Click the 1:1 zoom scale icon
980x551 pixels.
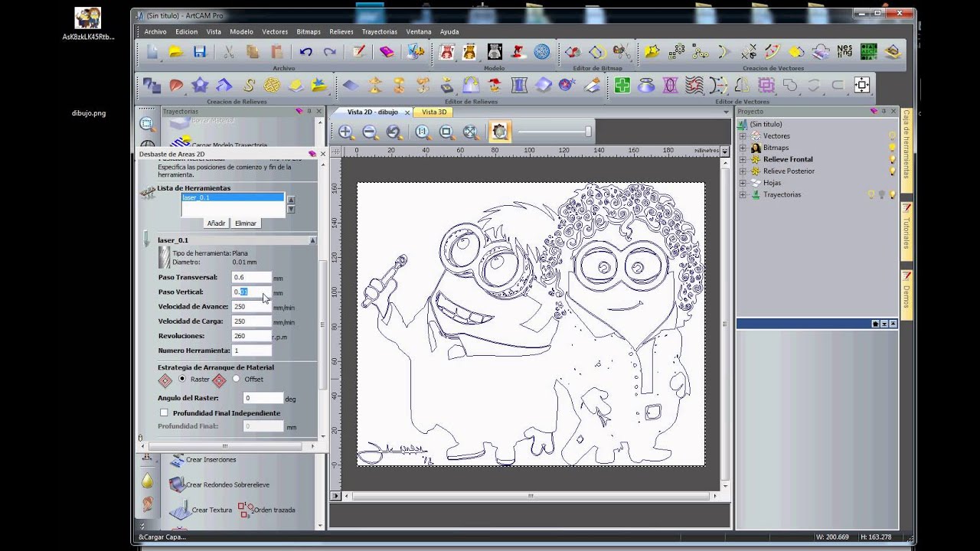point(422,132)
